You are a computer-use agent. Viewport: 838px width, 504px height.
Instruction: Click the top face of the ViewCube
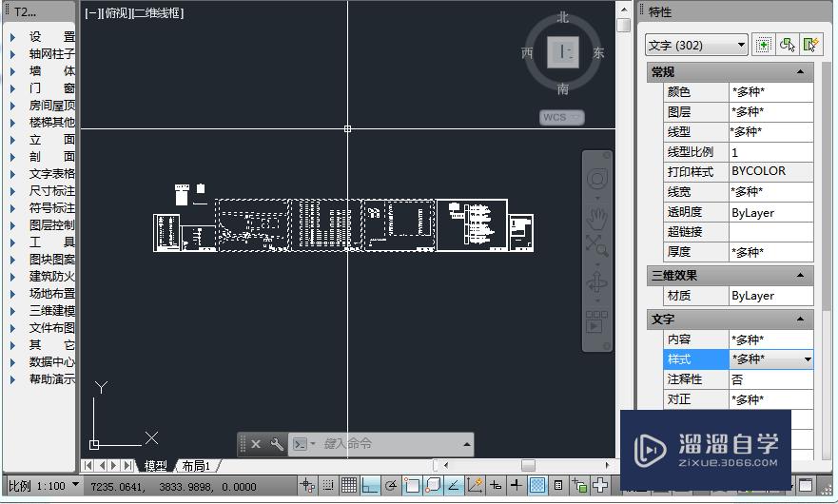563,52
